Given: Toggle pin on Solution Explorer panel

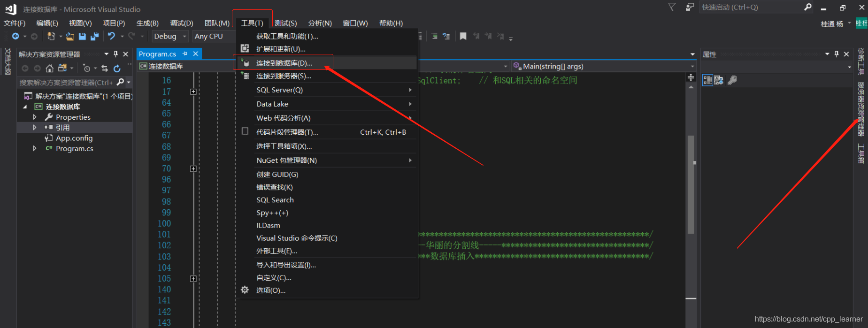Looking at the screenshot, I should pyautogui.click(x=116, y=54).
